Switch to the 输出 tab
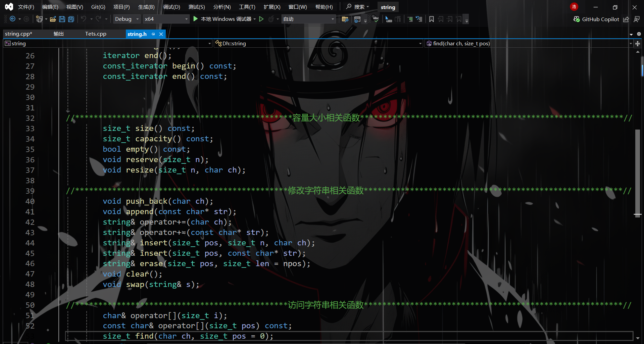This screenshot has width=644, height=344. point(59,34)
